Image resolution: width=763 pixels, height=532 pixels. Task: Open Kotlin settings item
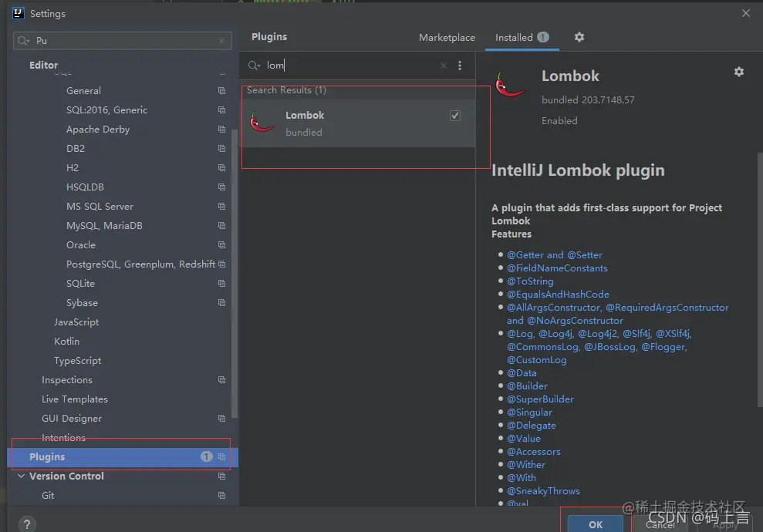coord(66,342)
